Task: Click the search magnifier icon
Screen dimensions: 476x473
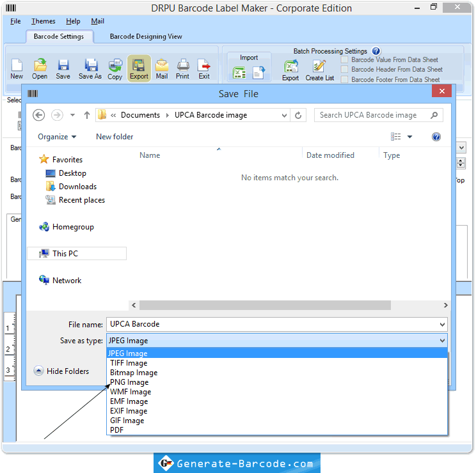Action: tap(434, 115)
